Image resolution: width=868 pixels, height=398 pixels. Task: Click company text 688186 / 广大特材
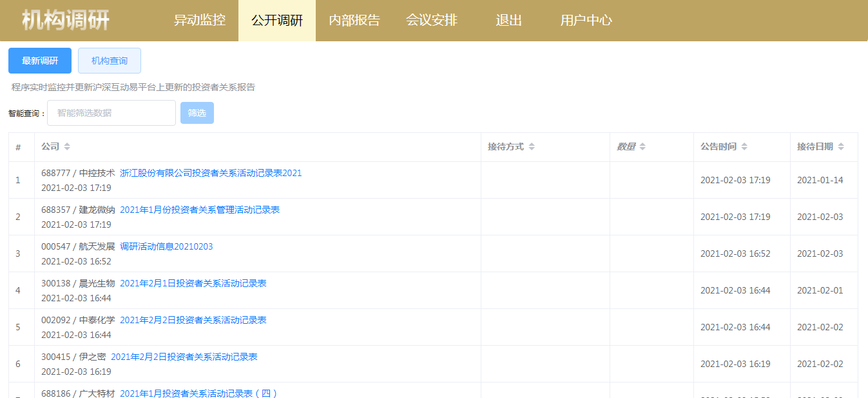point(78,393)
